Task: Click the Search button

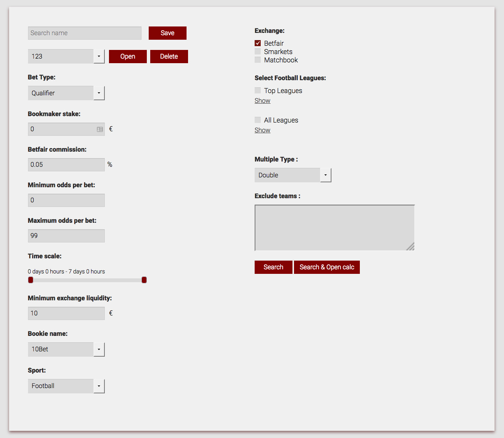Action: point(274,267)
